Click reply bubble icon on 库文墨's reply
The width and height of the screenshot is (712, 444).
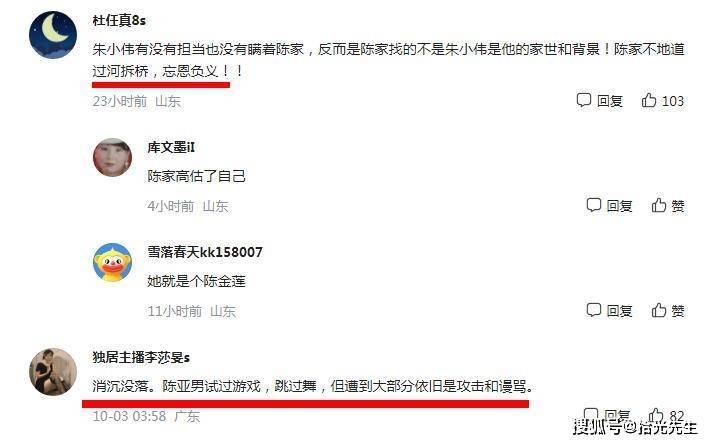(x=593, y=205)
